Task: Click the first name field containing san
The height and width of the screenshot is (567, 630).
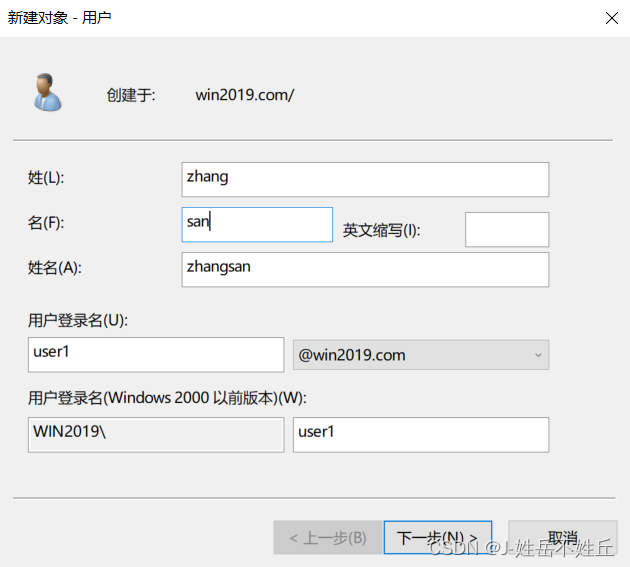Action: click(x=257, y=225)
